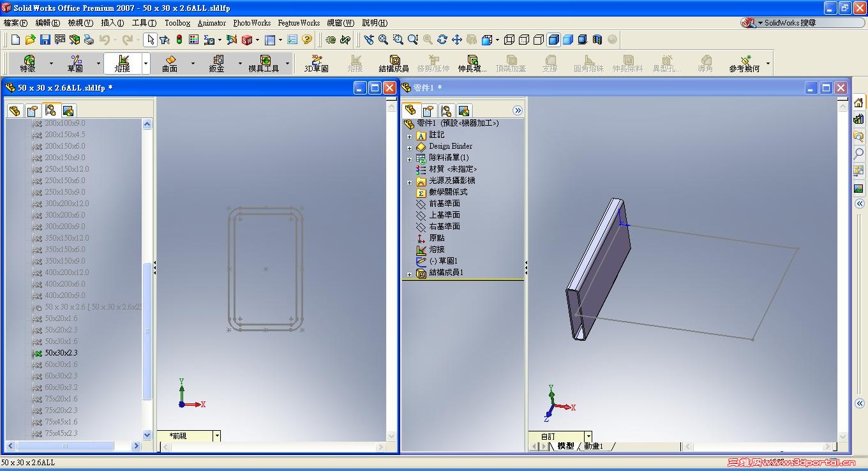Open the 說明(H) menu
Image resolution: width=868 pixels, height=471 pixels.
[x=375, y=22]
